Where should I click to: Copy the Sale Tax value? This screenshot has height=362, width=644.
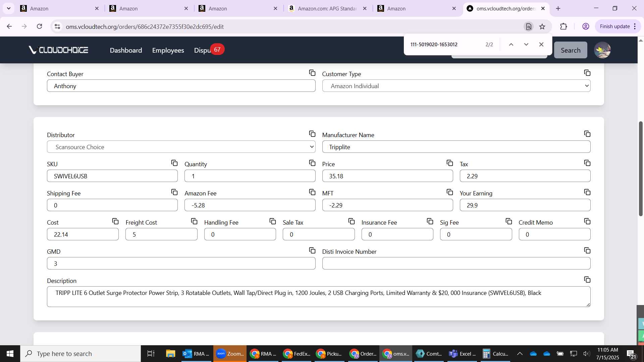351,222
